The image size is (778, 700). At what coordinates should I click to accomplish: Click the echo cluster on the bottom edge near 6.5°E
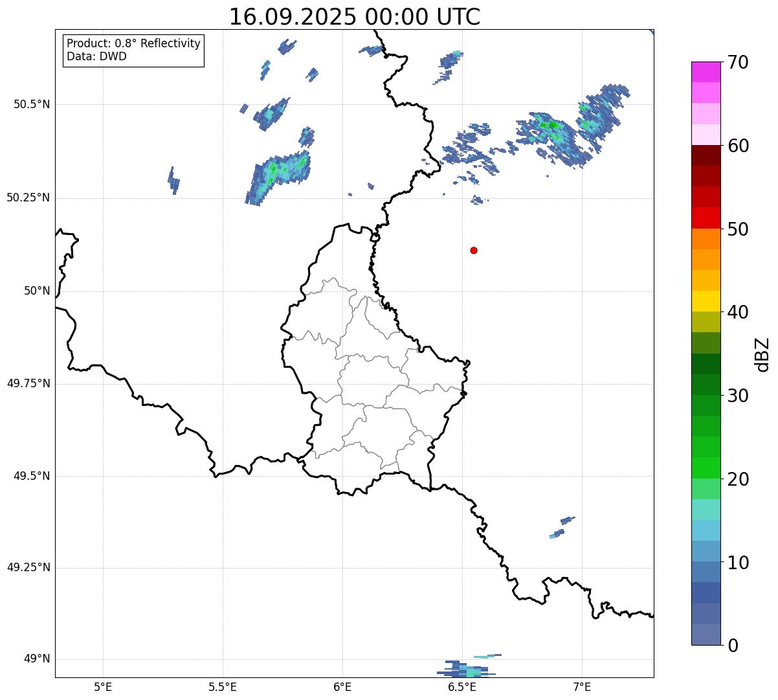coord(468,668)
